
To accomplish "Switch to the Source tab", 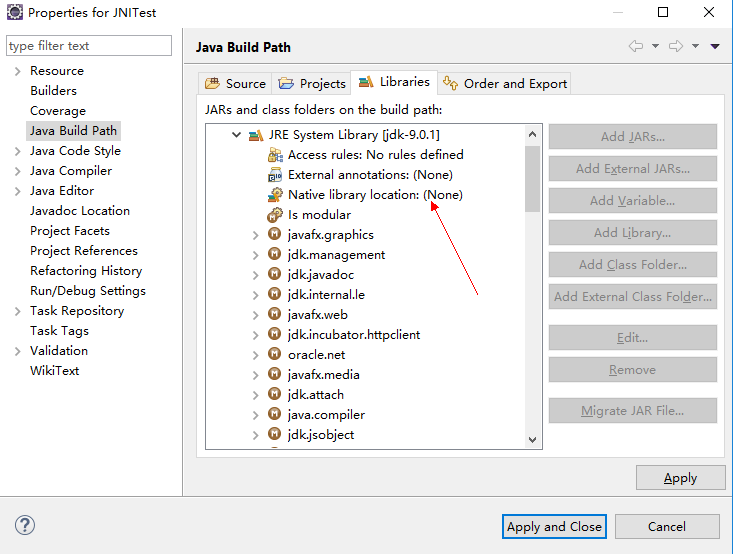I will pos(235,84).
